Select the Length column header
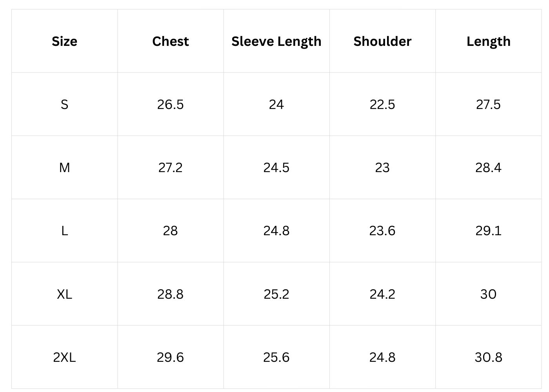Viewport: 549px width, 392px height. [x=488, y=41]
